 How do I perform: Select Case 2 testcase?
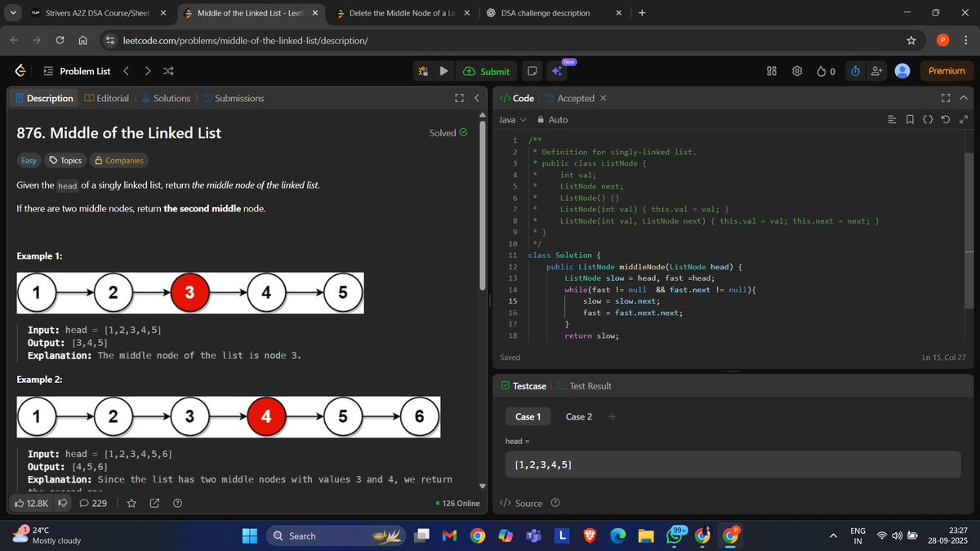point(579,416)
